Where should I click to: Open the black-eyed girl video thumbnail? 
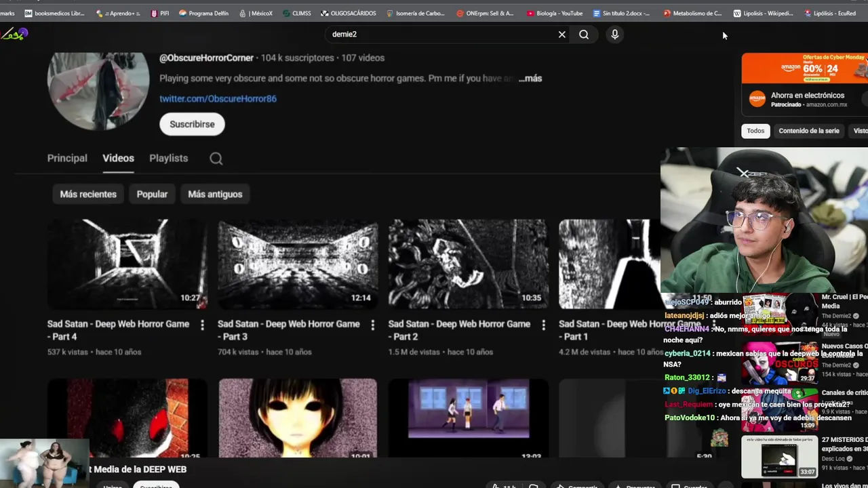point(298,419)
